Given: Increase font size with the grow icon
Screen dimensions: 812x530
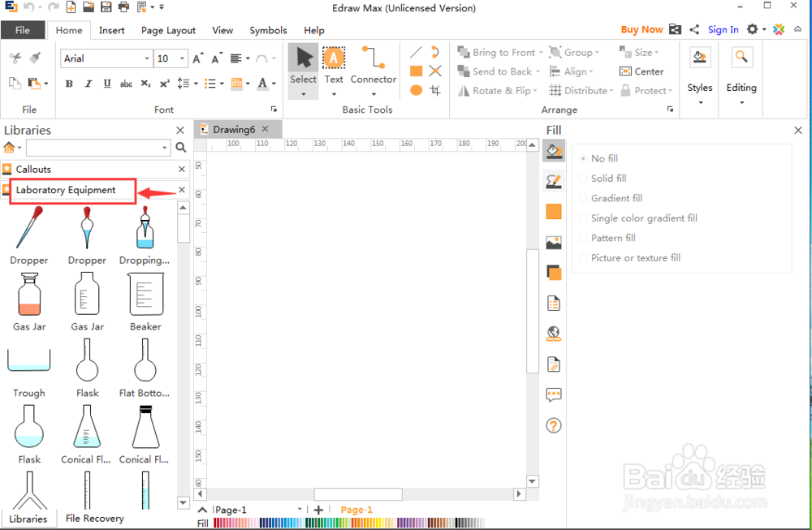Looking at the screenshot, I should [198, 58].
